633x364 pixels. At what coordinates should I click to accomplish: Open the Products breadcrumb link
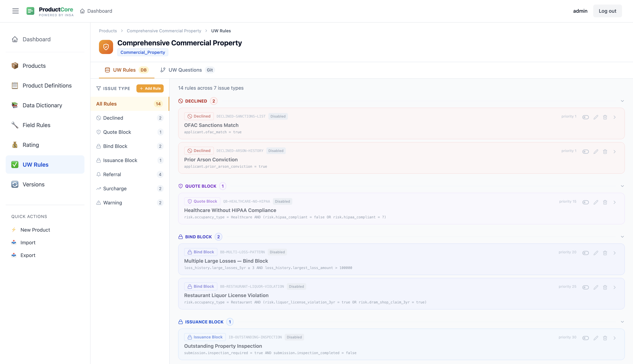point(108,31)
